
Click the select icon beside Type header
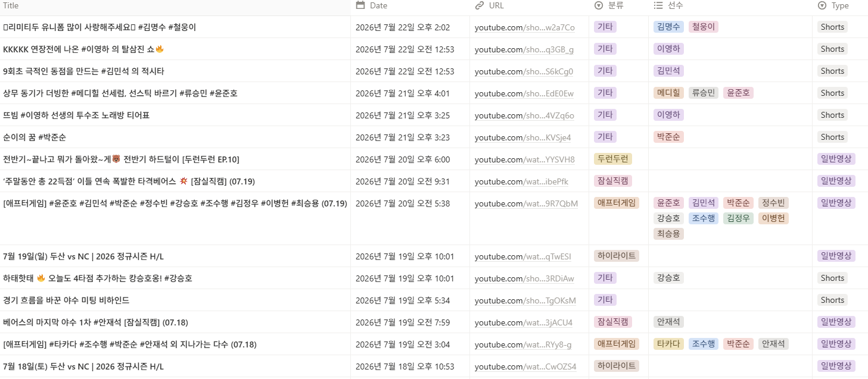pos(822,5)
